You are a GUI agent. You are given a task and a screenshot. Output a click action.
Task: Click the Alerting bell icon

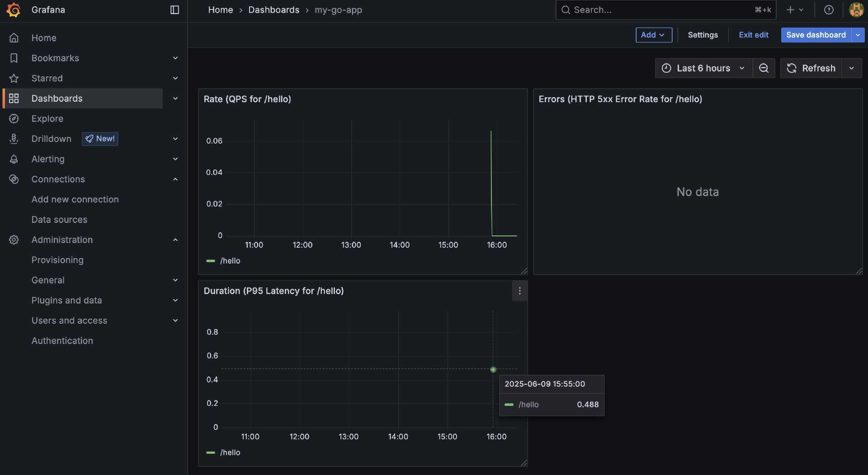click(14, 159)
